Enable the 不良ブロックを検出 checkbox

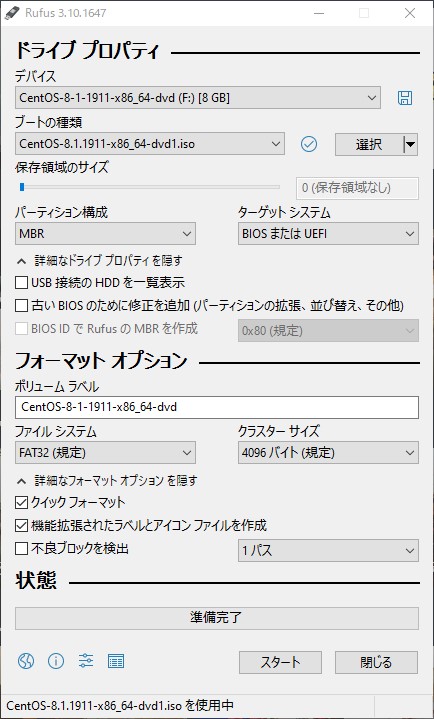pyautogui.click(x=22, y=548)
